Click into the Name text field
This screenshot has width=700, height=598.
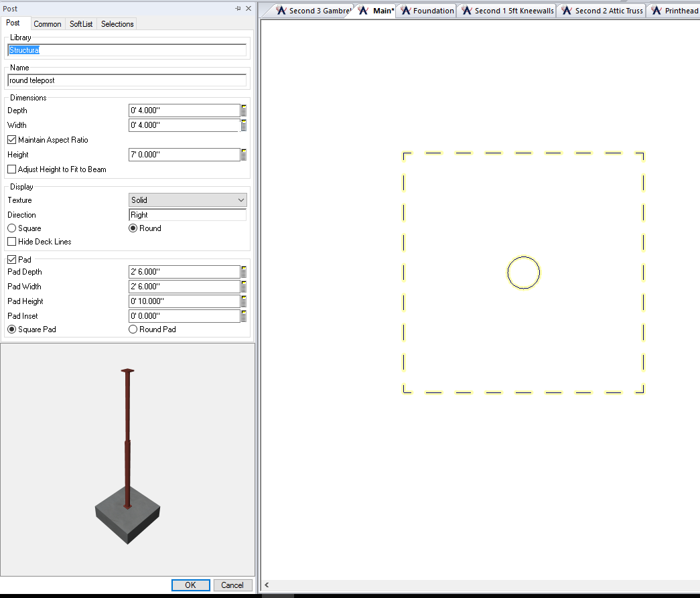(x=127, y=80)
